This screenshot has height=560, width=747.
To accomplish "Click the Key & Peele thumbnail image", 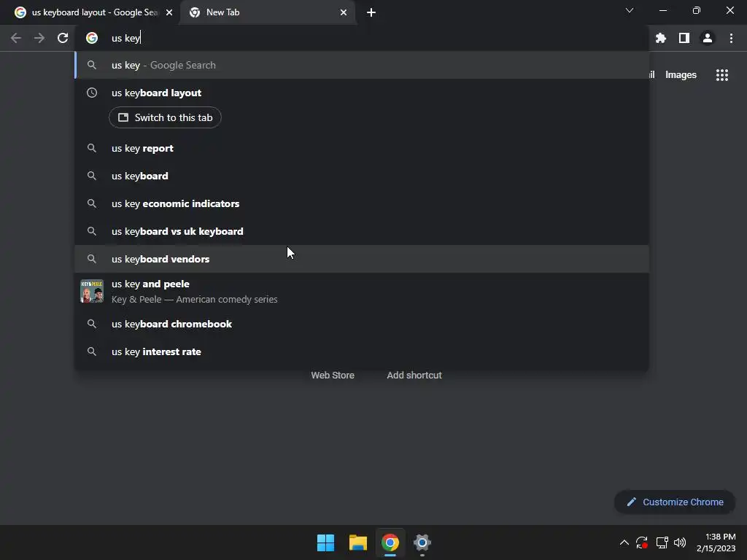I will click(x=92, y=291).
